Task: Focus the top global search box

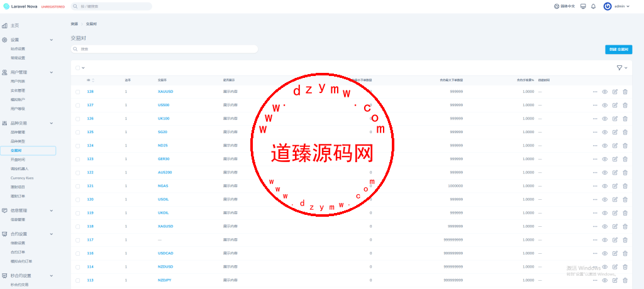Action: point(111,6)
